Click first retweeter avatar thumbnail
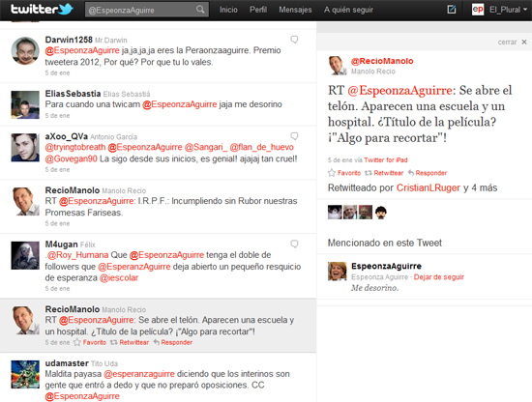532x402 pixels. pyautogui.click(x=335, y=213)
